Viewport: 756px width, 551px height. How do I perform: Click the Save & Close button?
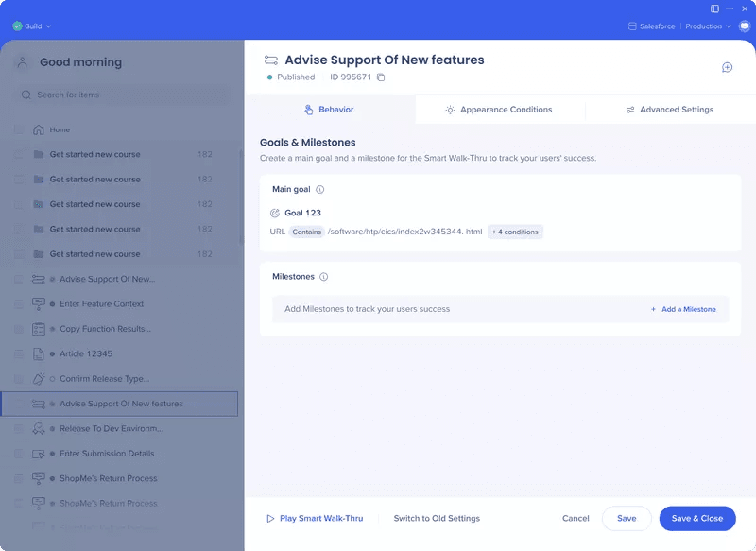tap(696, 518)
